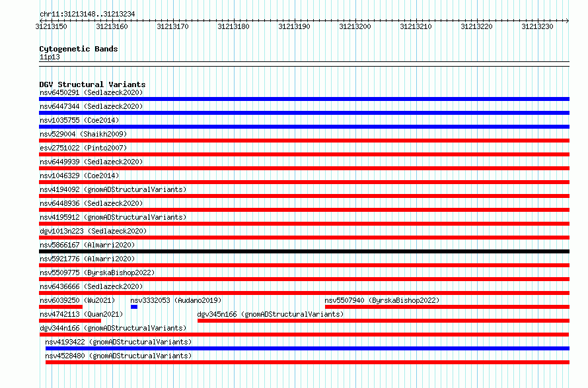This screenshot has height=388, width=588.
Task: Select the red bar under nsv5509775
Action: [x=304, y=279]
